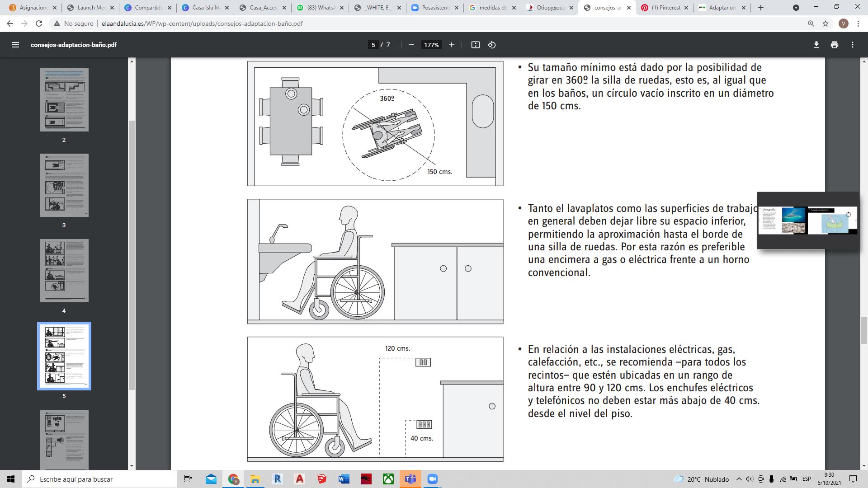The height and width of the screenshot is (488, 868).
Task: Show hidden system tray icons
Action: [739, 479]
